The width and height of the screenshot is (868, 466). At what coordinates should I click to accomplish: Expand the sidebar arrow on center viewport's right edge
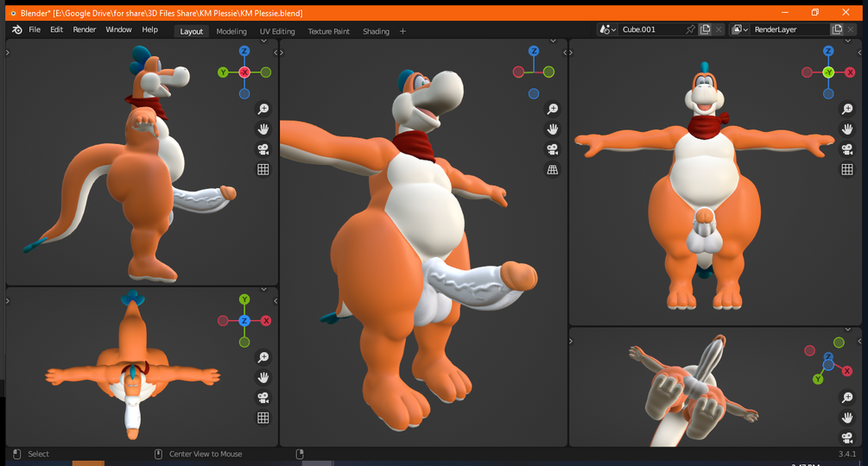click(x=565, y=53)
